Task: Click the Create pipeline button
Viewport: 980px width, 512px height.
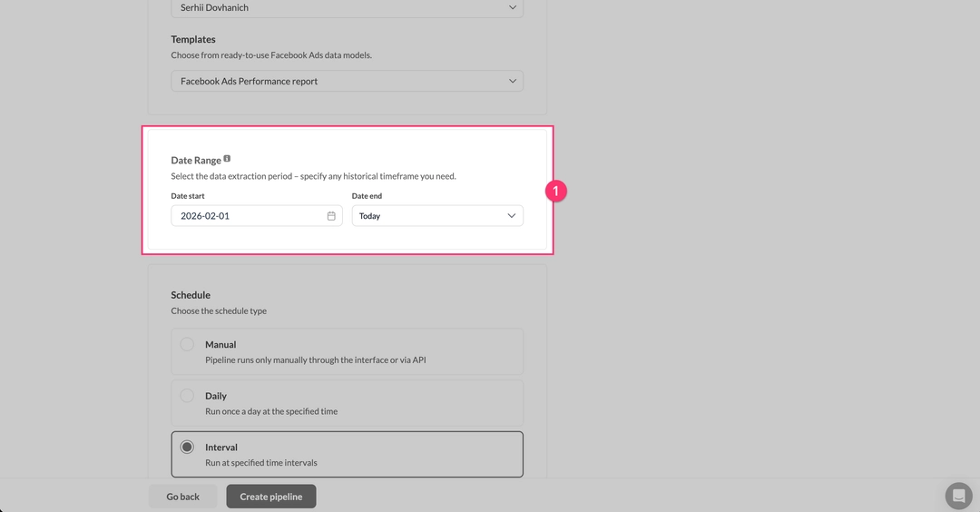Action: tap(270, 497)
